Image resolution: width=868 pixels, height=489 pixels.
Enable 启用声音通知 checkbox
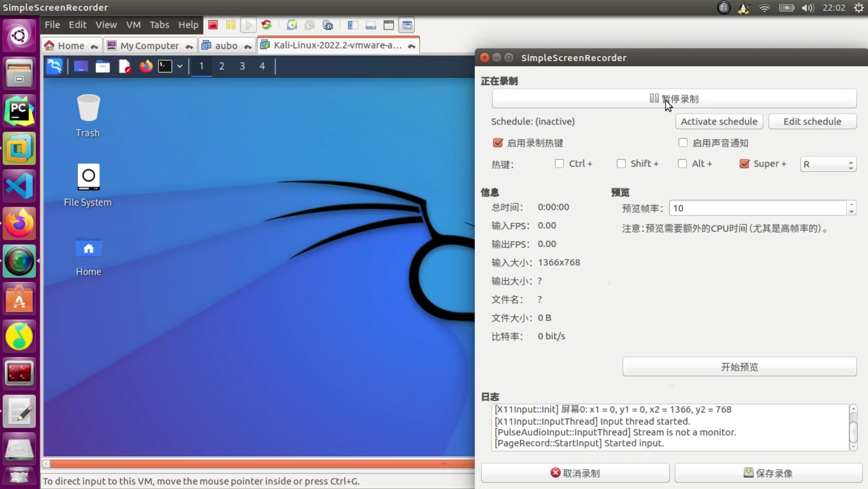[683, 143]
